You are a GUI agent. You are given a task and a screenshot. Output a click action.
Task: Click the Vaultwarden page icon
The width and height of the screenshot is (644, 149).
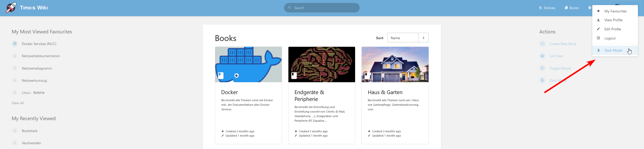click(x=15, y=143)
